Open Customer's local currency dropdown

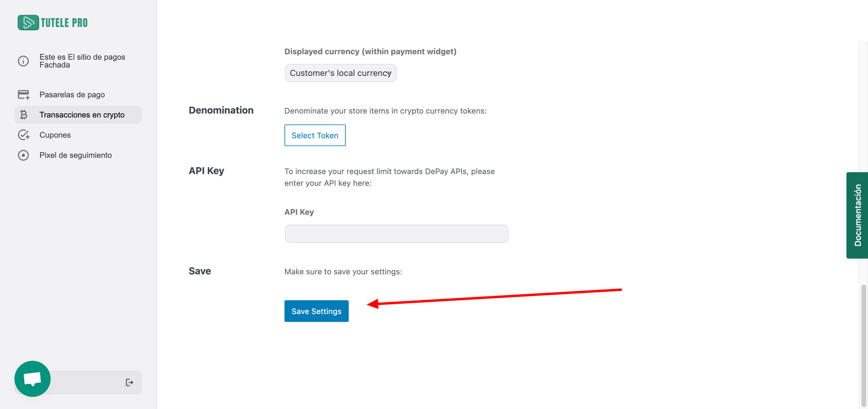pyautogui.click(x=340, y=73)
